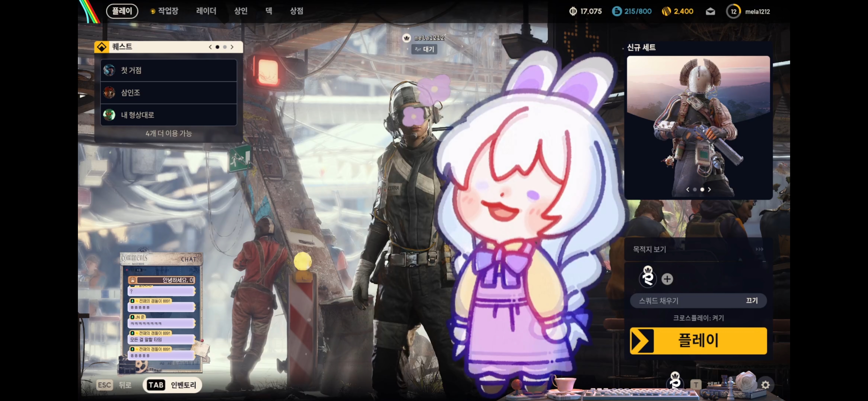Toggle 스쿼드 채우기 setting
The image size is (868, 401).
pyautogui.click(x=698, y=300)
